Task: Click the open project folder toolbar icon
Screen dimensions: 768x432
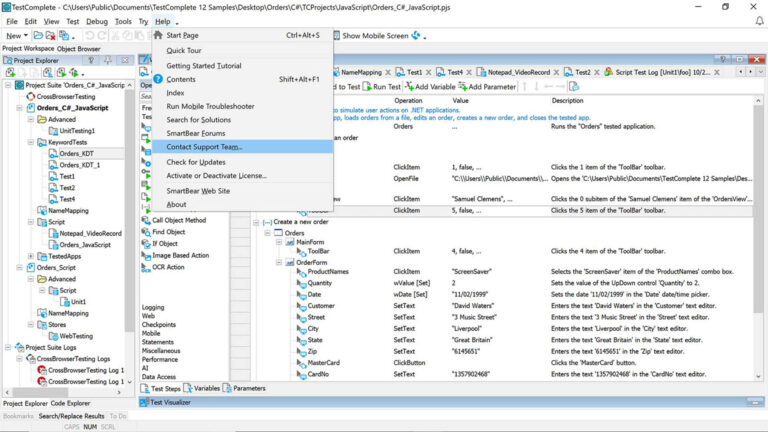Action: (38, 36)
